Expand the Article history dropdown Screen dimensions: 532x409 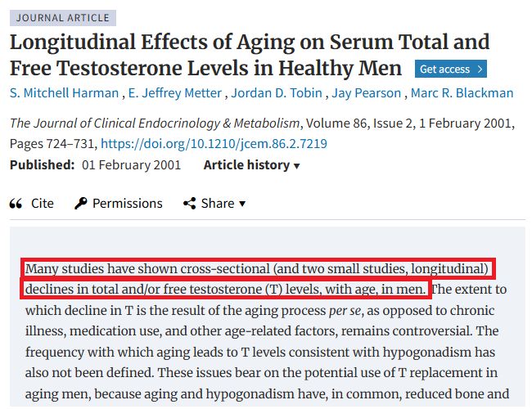coord(251,165)
